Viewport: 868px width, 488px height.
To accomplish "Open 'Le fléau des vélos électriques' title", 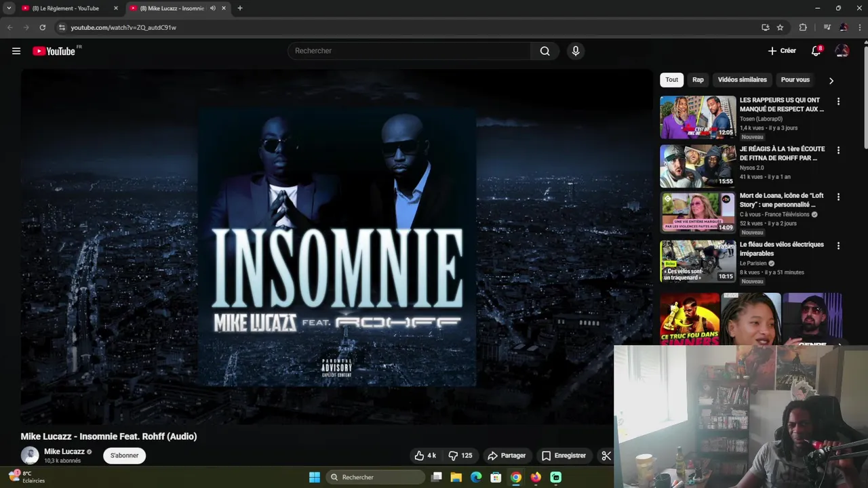I will click(x=782, y=249).
